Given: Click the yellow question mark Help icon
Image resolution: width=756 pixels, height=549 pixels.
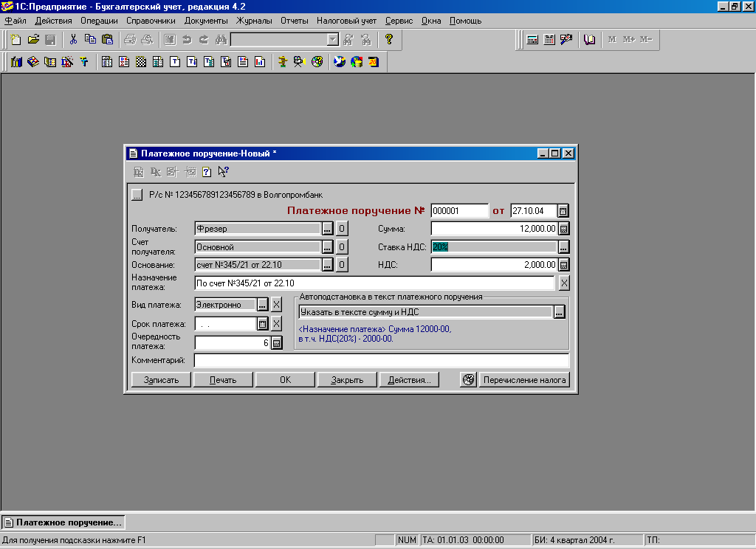Looking at the screenshot, I should pos(388,40).
